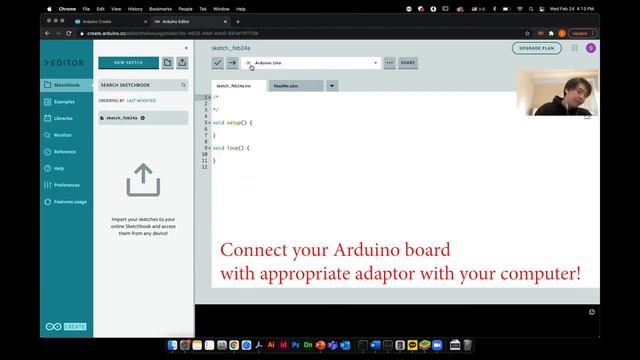
Task: Switch to the sketch_feb24a.ino file tab
Action: (x=238, y=86)
